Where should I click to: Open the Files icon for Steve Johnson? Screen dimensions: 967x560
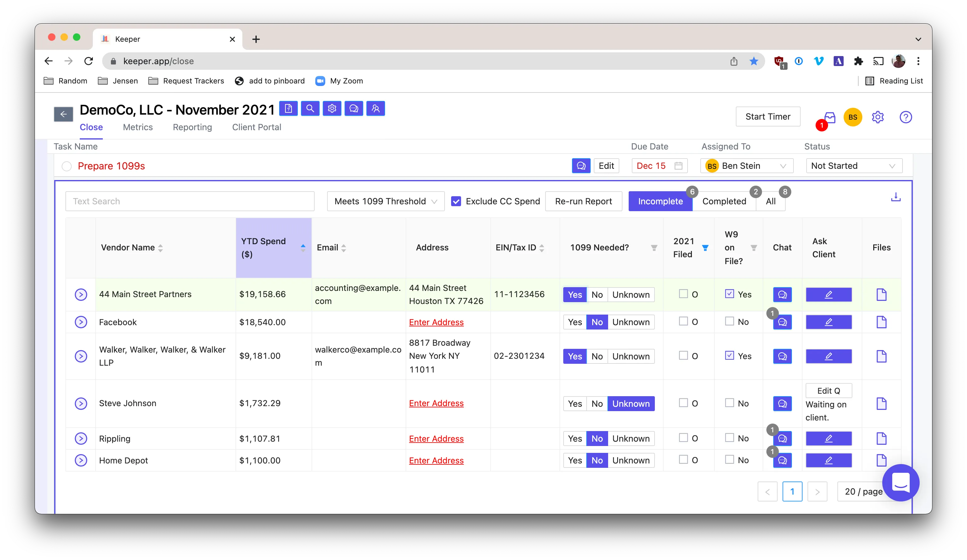coord(881,404)
